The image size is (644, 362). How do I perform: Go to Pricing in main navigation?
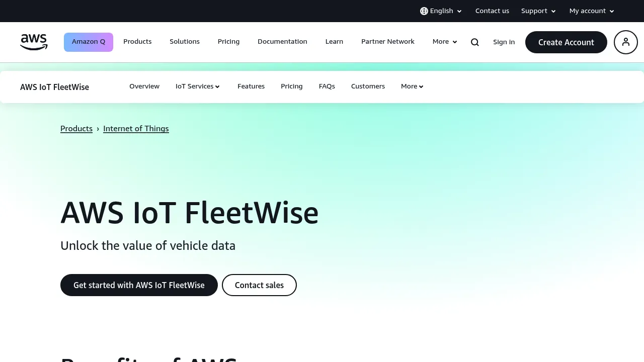tap(228, 42)
